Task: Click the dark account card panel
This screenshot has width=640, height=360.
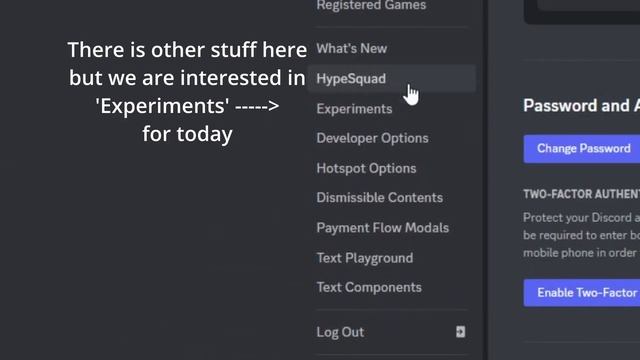Action: coord(582,11)
